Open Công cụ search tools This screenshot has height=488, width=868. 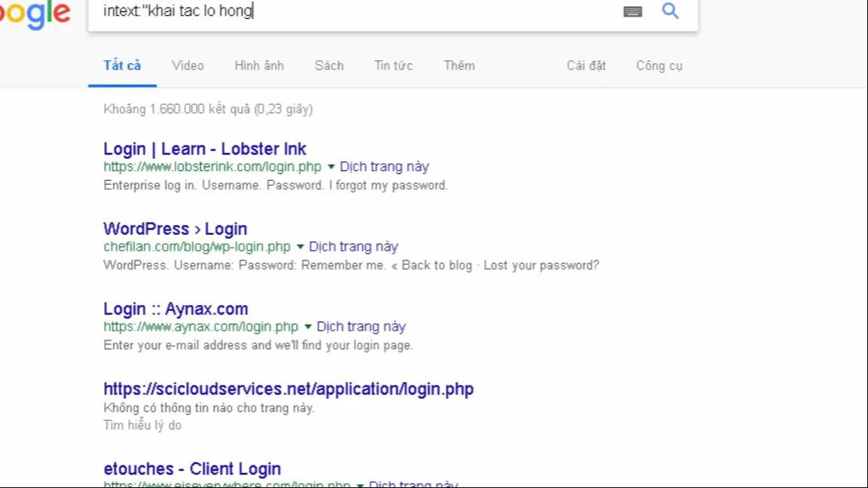[659, 66]
